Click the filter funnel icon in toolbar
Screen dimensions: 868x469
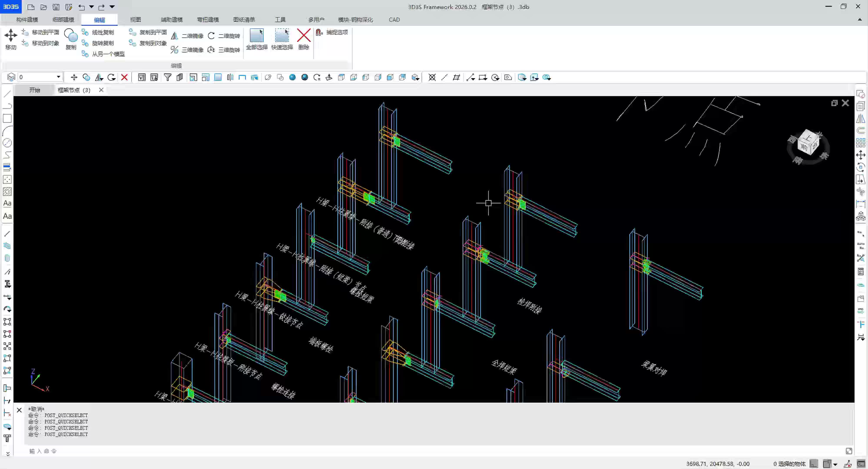167,78
